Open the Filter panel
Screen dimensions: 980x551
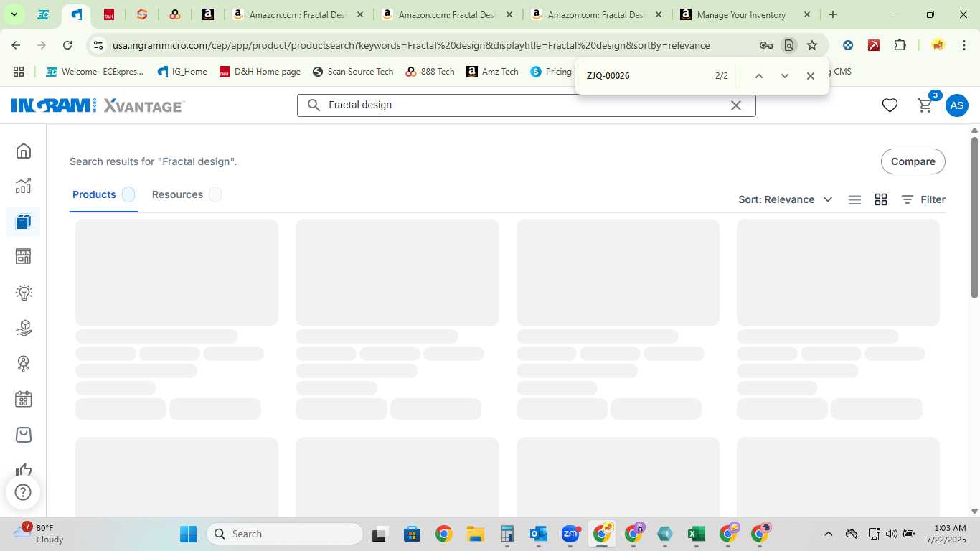pos(923,199)
